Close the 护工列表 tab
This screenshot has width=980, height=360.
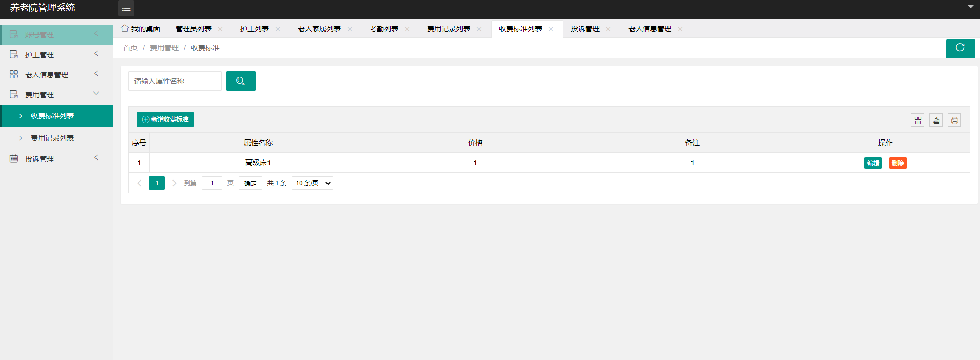coord(278,29)
